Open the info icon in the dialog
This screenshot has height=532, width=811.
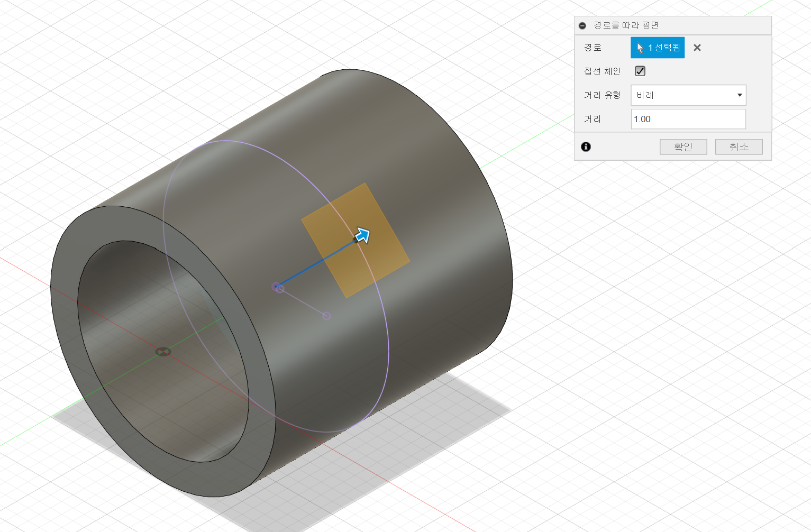tap(586, 146)
